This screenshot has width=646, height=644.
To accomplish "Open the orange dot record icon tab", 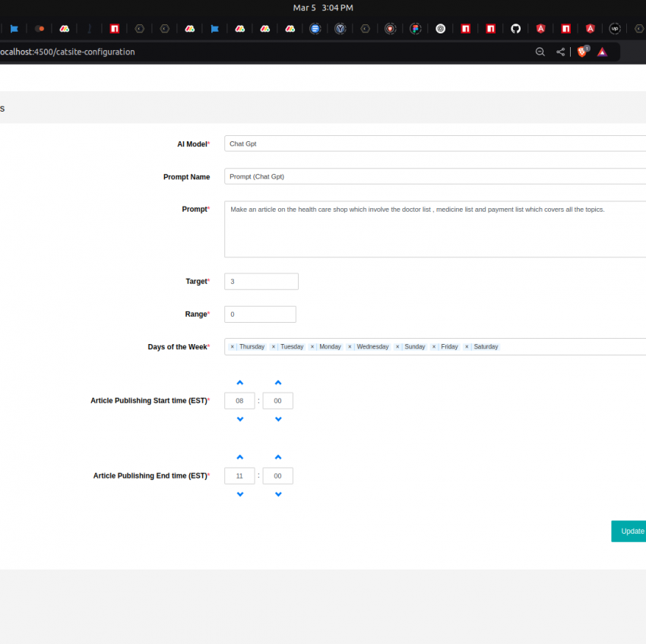I will [40, 28].
